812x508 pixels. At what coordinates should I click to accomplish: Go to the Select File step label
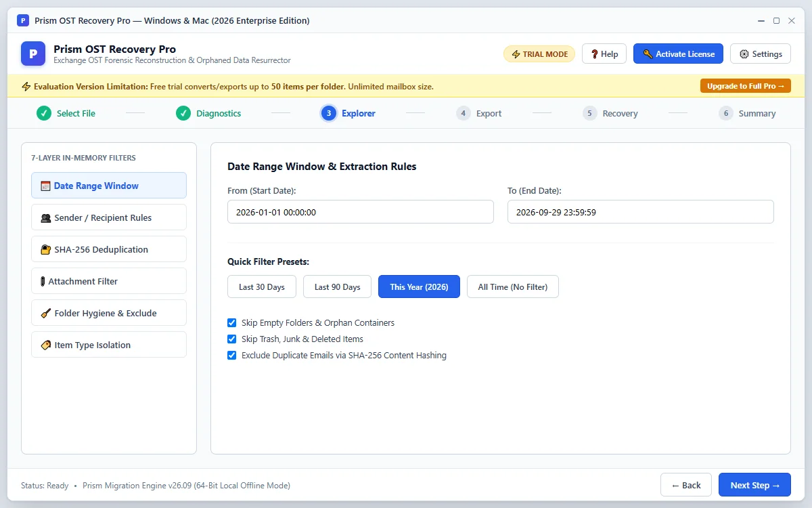tap(76, 113)
